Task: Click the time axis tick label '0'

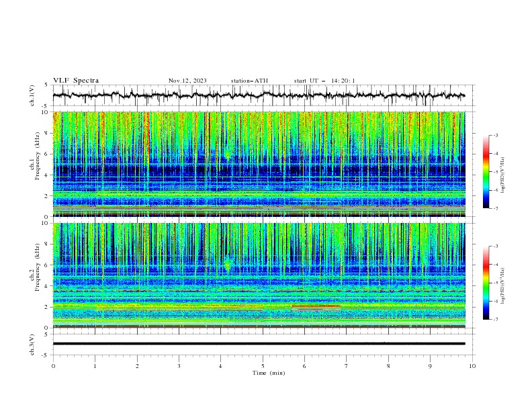Action: pyautogui.click(x=53, y=366)
